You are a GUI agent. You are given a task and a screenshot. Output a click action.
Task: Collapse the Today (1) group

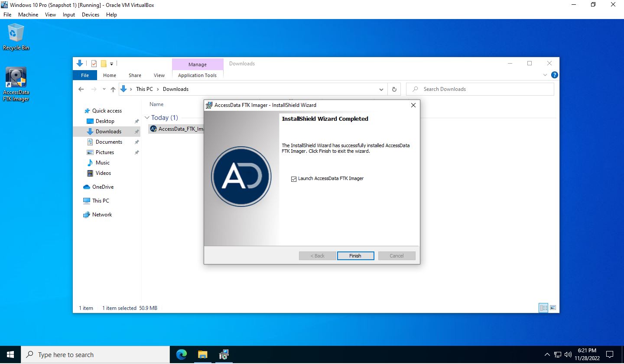point(147,118)
